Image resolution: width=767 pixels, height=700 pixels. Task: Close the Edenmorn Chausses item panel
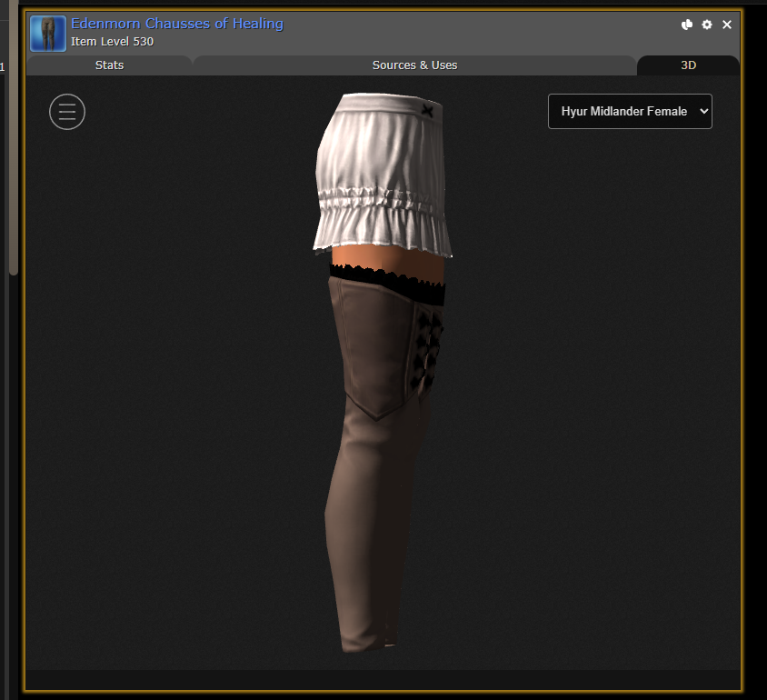pyautogui.click(x=727, y=25)
